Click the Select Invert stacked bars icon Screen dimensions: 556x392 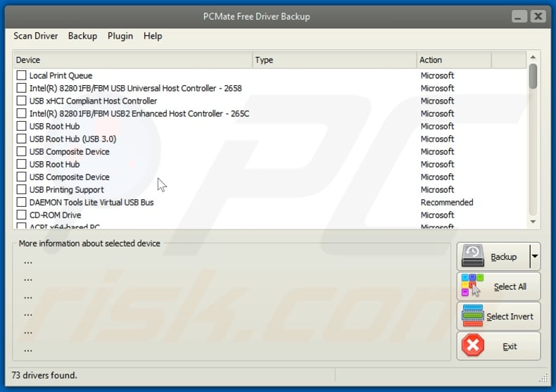point(473,316)
